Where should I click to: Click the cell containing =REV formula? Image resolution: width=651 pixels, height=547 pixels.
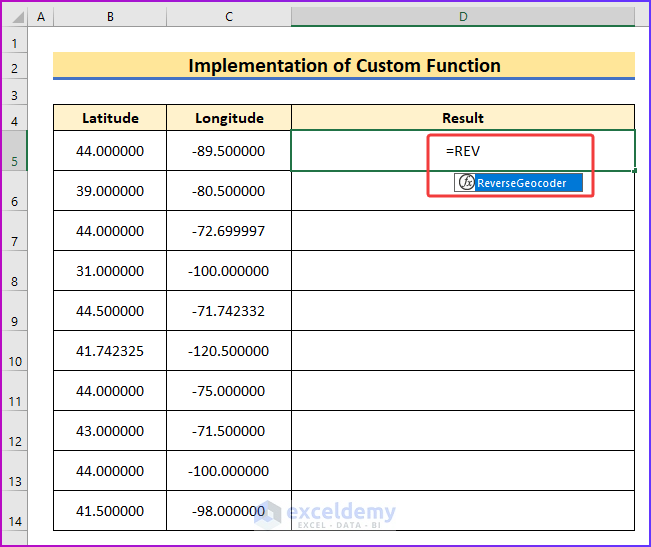coord(463,151)
